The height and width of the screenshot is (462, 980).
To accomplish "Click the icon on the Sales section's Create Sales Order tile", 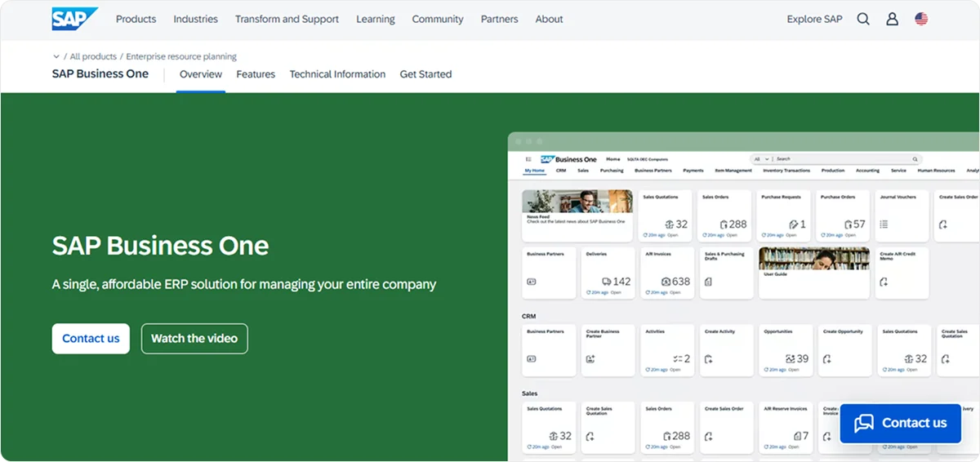I will click(708, 436).
